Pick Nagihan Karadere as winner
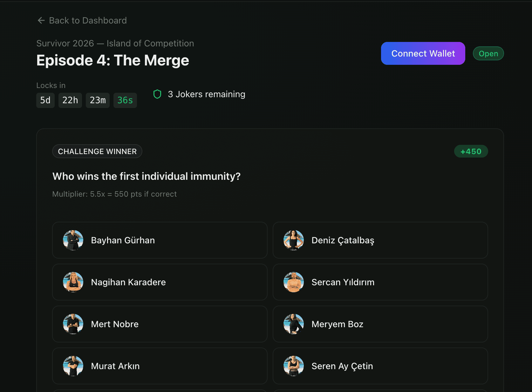Viewport: 532px width, 392px height. click(x=160, y=282)
